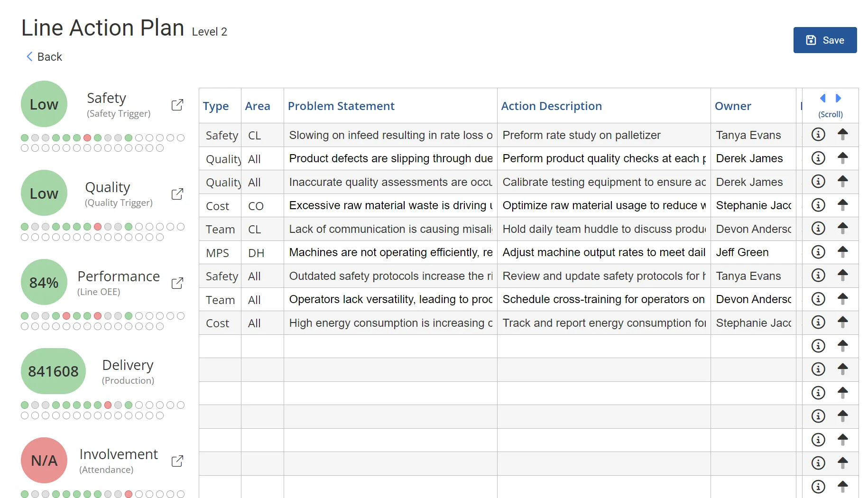Viewport: 868px width, 498px height.
Task: Open the Safety trigger external link icon
Action: click(x=177, y=105)
